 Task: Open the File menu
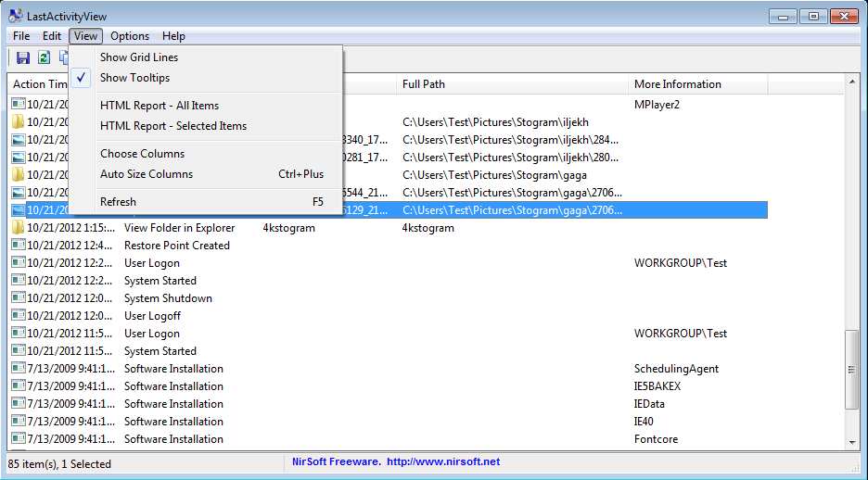pyautogui.click(x=21, y=36)
